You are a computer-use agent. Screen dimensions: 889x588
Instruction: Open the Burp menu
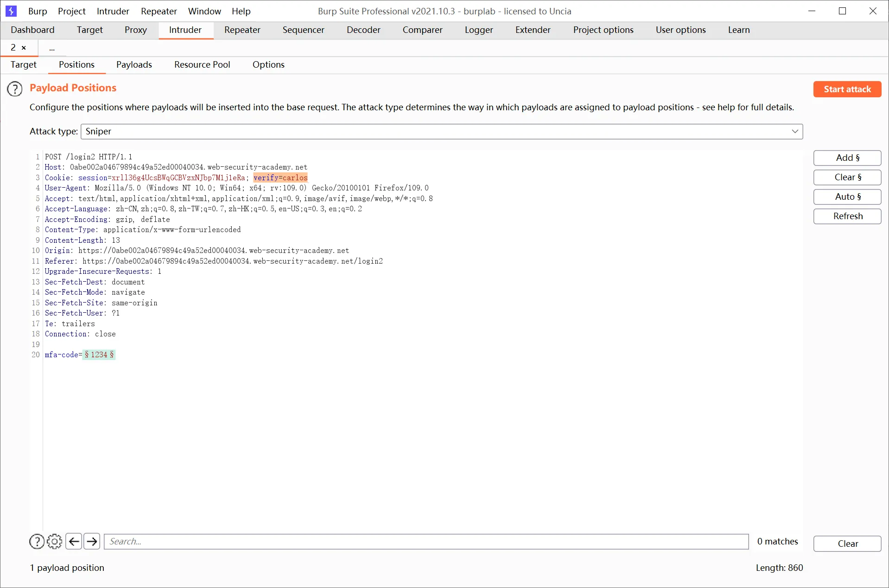[x=38, y=11]
